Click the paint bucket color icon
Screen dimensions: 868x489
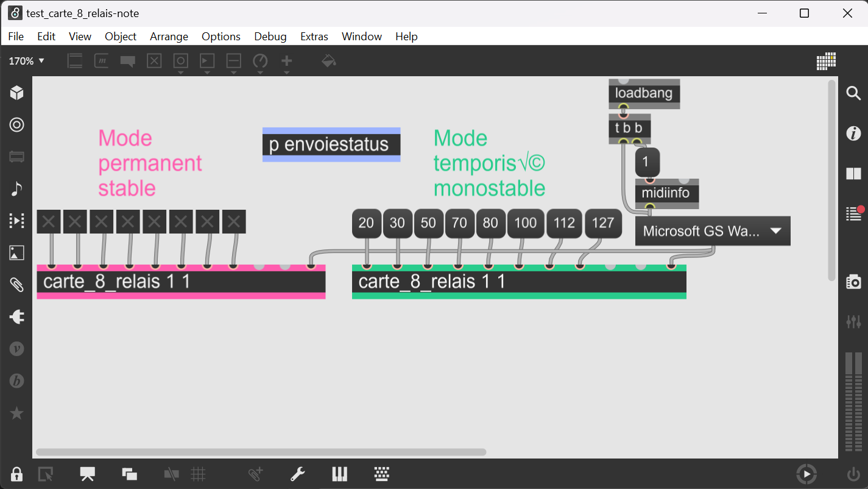click(x=329, y=61)
